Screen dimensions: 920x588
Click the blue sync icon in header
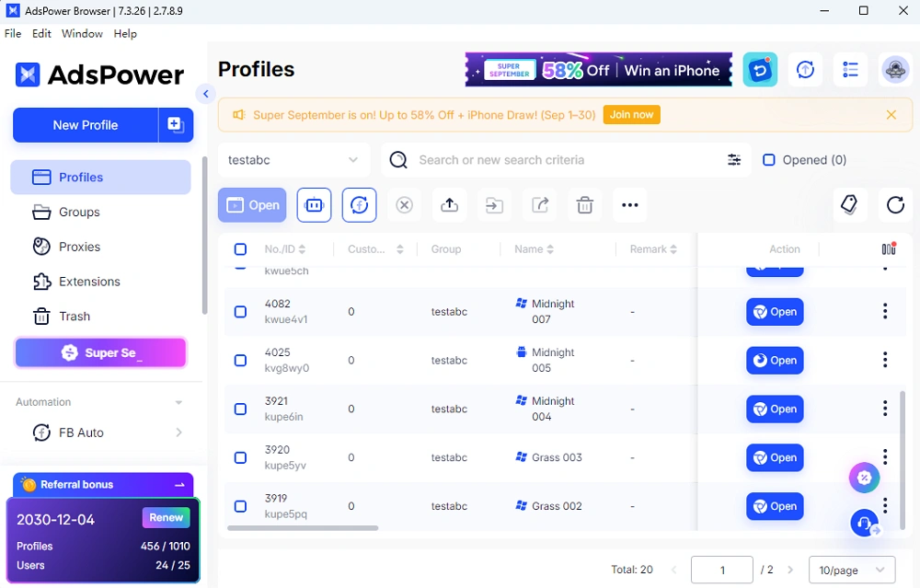point(760,70)
